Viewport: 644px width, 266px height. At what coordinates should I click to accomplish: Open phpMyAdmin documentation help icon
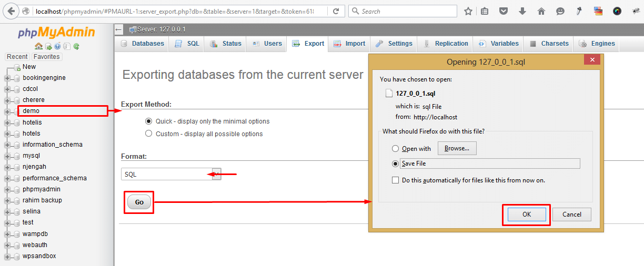point(57,46)
